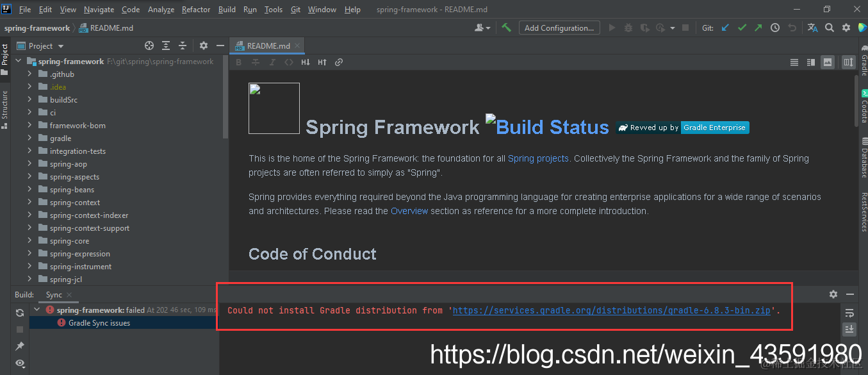Click the Debug bug icon
This screenshot has width=868, height=375.
628,28
